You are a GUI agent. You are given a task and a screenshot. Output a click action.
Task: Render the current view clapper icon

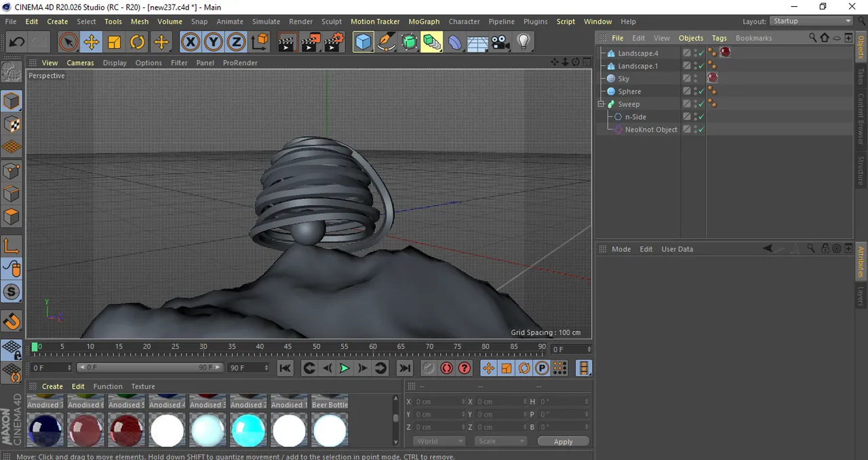coord(287,43)
